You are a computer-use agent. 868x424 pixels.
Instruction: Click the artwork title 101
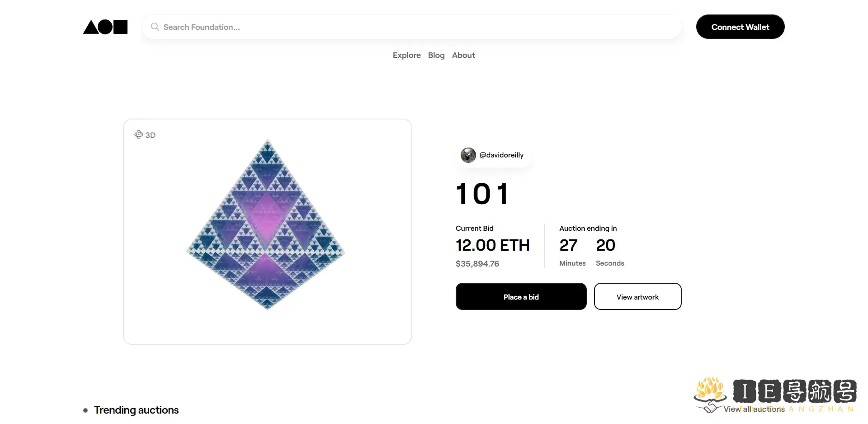482,194
